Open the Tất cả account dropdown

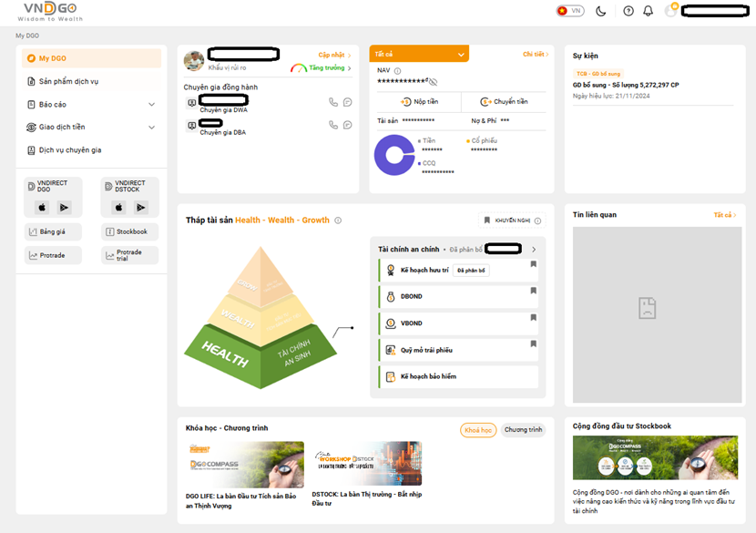(419, 54)
